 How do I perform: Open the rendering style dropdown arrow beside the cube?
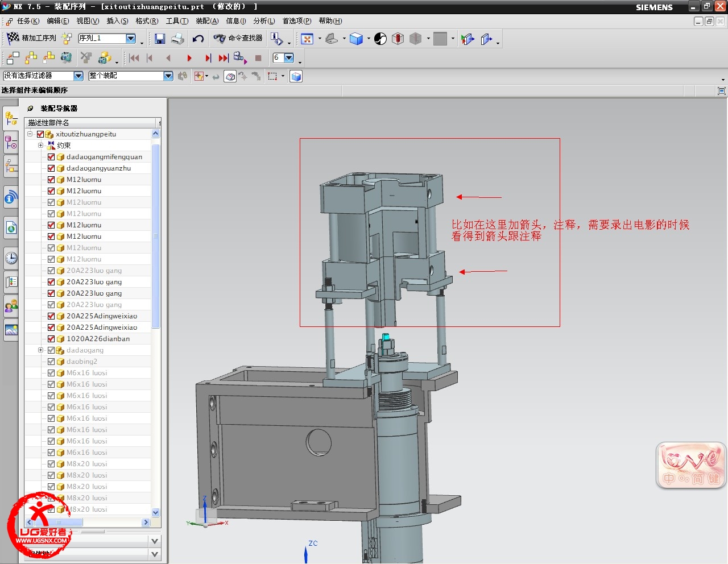[x=369, y=39]
